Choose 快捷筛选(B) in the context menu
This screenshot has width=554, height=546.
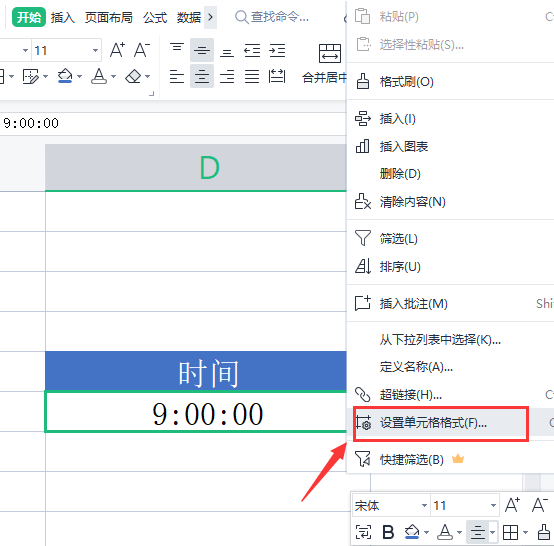coord(450,459)
